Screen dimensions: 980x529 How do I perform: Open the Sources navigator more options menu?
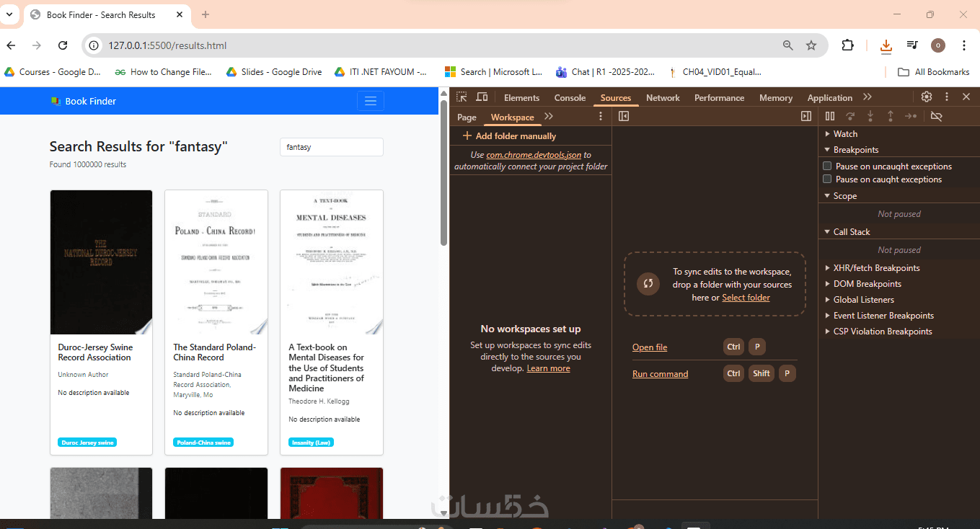(x=601, y=117)
